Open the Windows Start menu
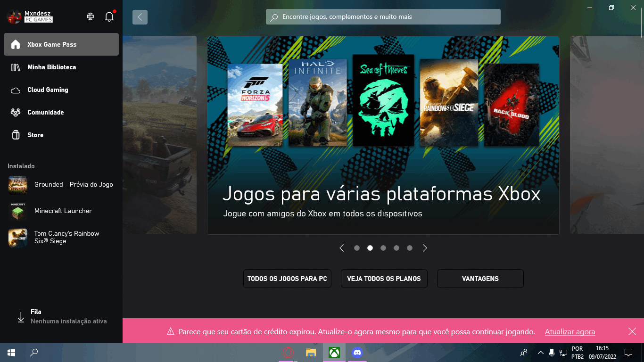This screenshot has width=644, height=362. point(11,353)
